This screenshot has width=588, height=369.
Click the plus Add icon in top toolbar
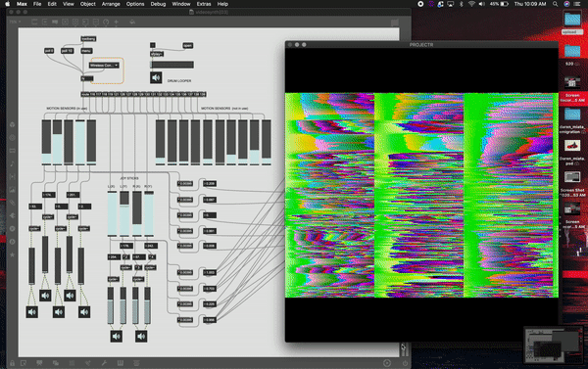point(117,23)
